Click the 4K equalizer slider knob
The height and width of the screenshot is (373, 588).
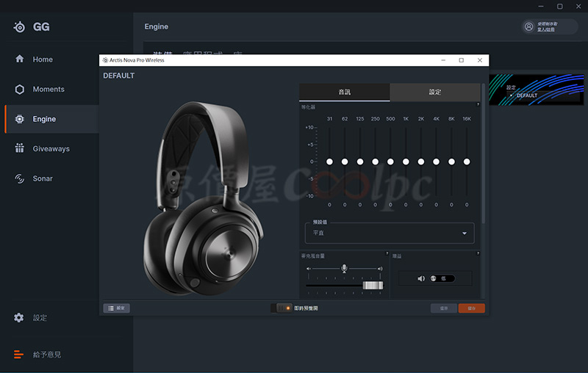pyautogui.click(x=436, y=162)
